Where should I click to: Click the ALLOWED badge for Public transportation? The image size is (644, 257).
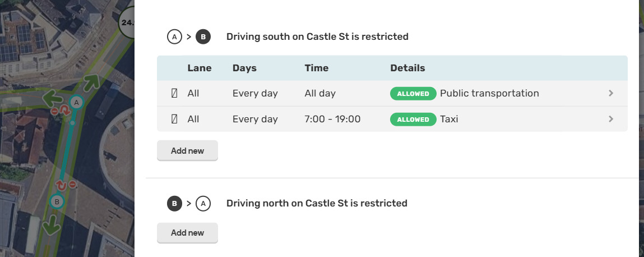coord(413,93)
